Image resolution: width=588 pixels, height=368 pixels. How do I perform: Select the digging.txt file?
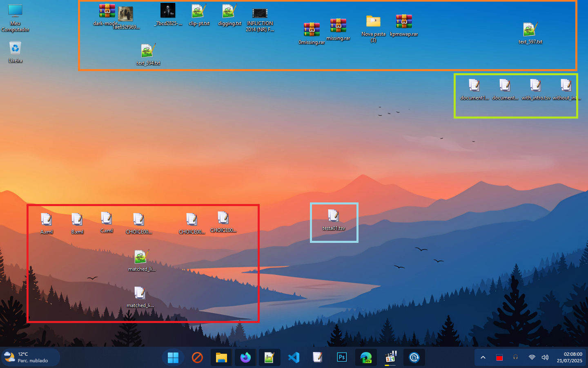[x=229, y=15]
